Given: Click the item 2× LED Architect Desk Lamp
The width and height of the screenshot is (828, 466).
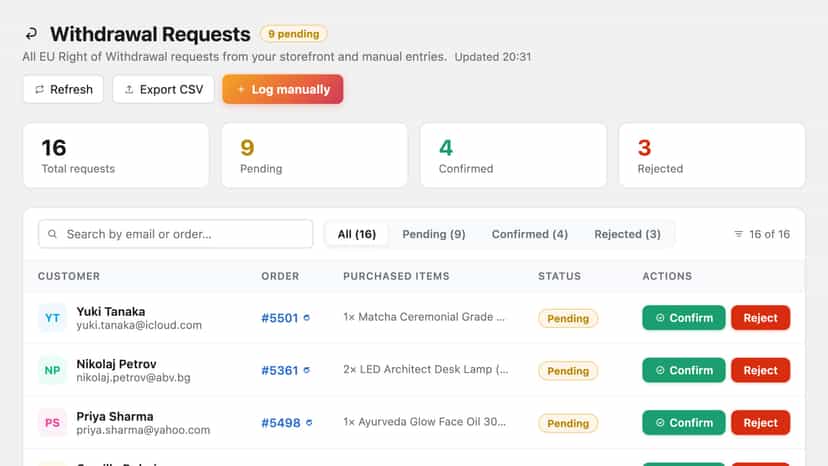Looking at the screenshot, I should pyautogui.click(x=426, y=369).
